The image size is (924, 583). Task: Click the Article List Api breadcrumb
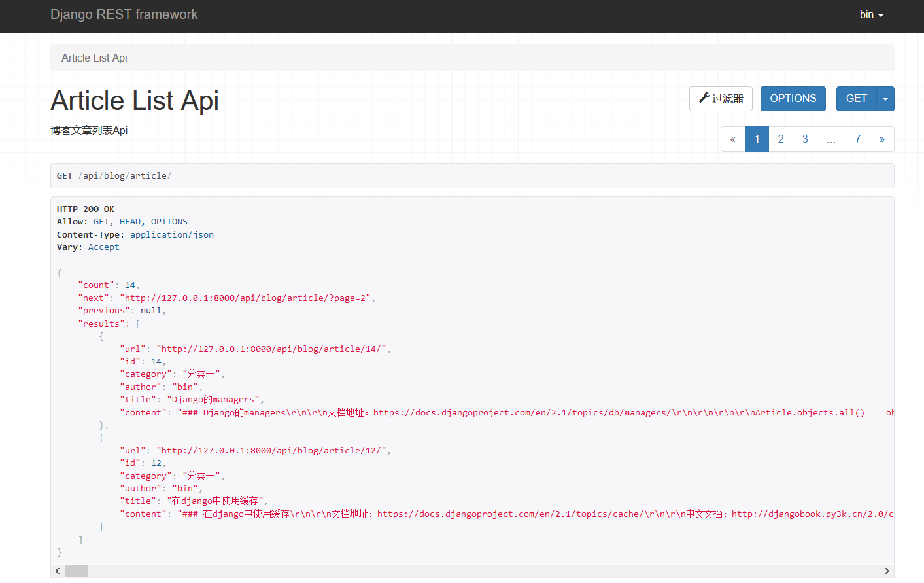pyautogui.click(x=94, y=58)
